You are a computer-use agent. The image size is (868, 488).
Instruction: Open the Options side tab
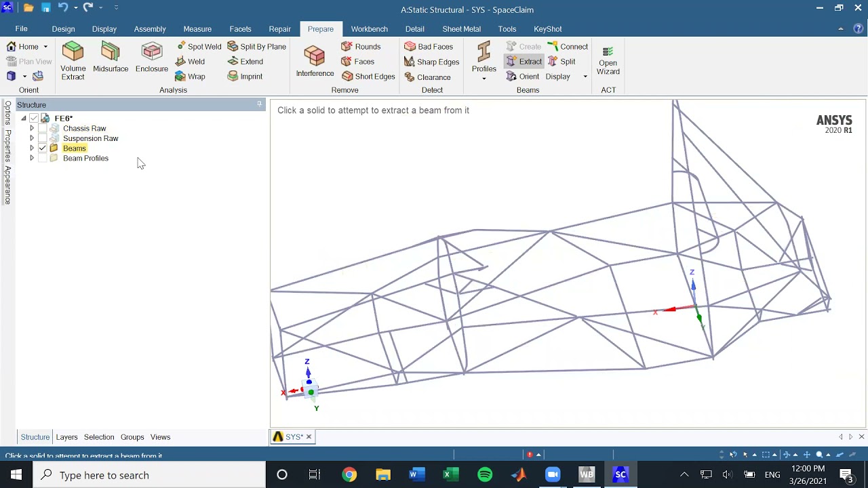(7, 114)
